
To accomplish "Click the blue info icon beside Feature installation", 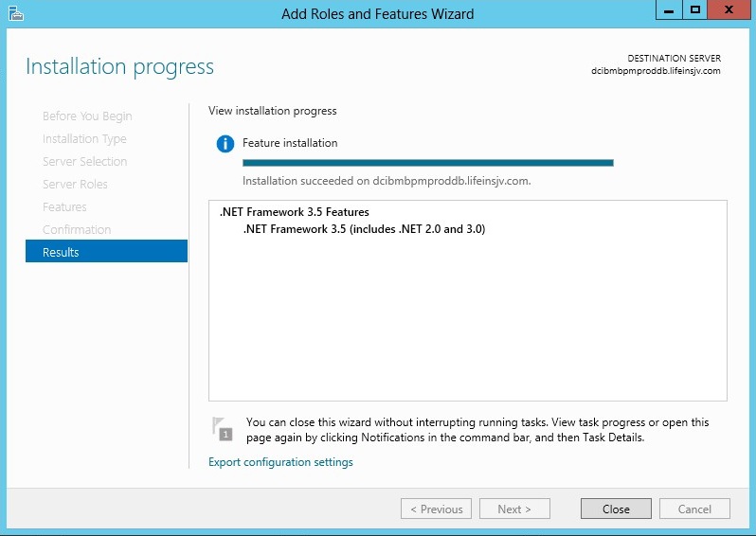I will coord(225,144).
